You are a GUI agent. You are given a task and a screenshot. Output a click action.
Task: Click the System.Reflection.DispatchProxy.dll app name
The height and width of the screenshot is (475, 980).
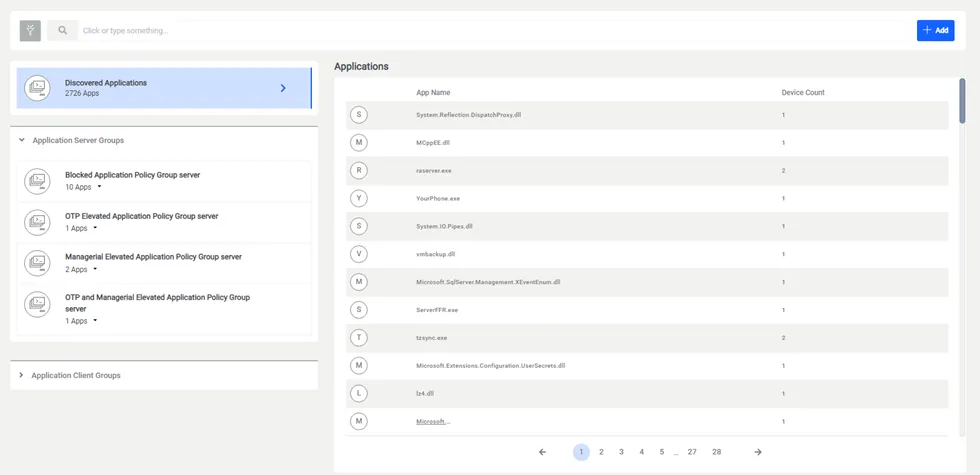pos(469,115)
